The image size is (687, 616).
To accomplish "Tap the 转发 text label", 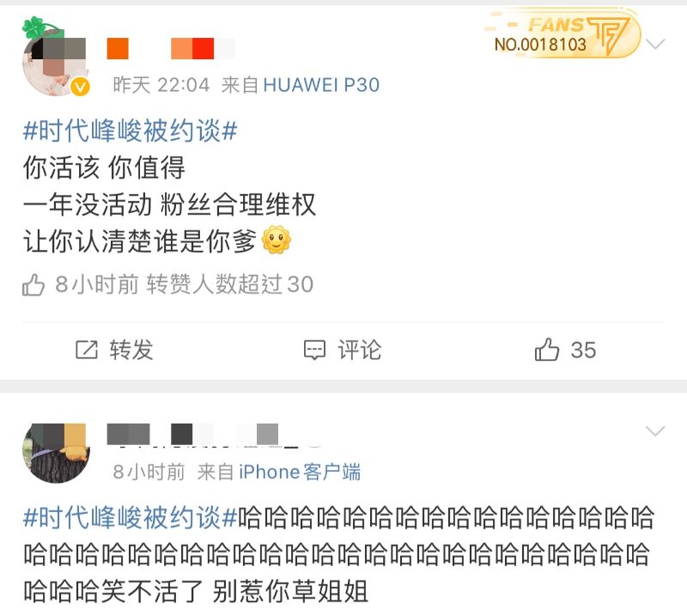I will pyautogui.click(x=131, y=350).
